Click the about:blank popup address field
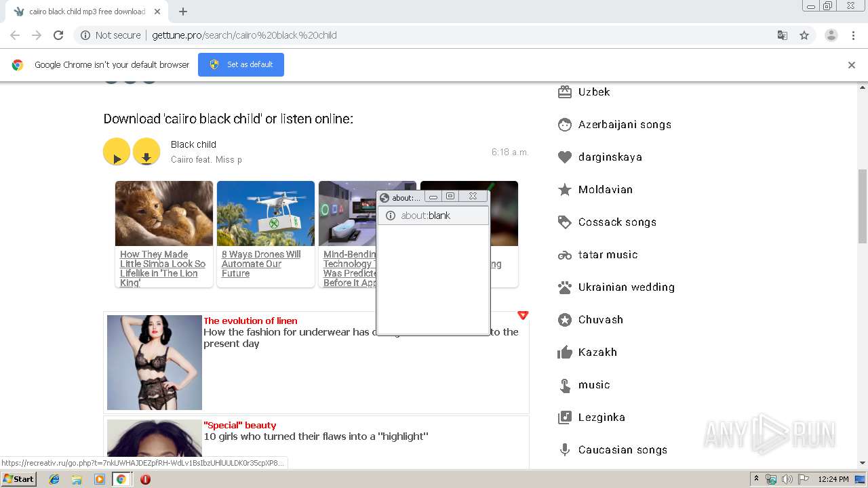 433,216
